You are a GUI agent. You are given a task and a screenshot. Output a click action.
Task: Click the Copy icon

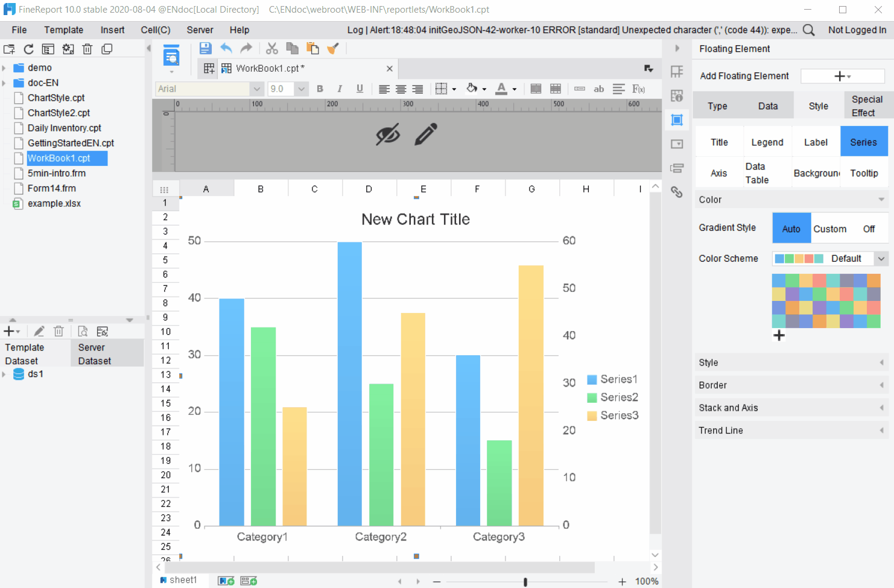pyautogui.click(x=293, y=48)
